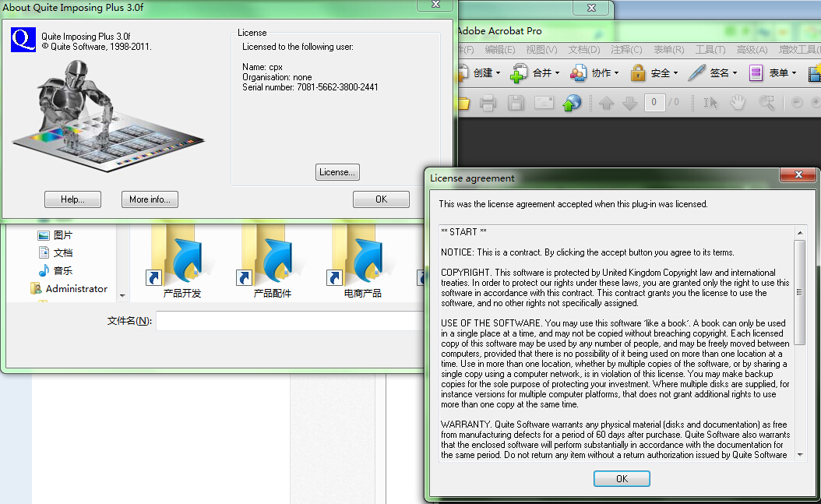Select 图片 in the file dialog sidebar

[55, 235]
